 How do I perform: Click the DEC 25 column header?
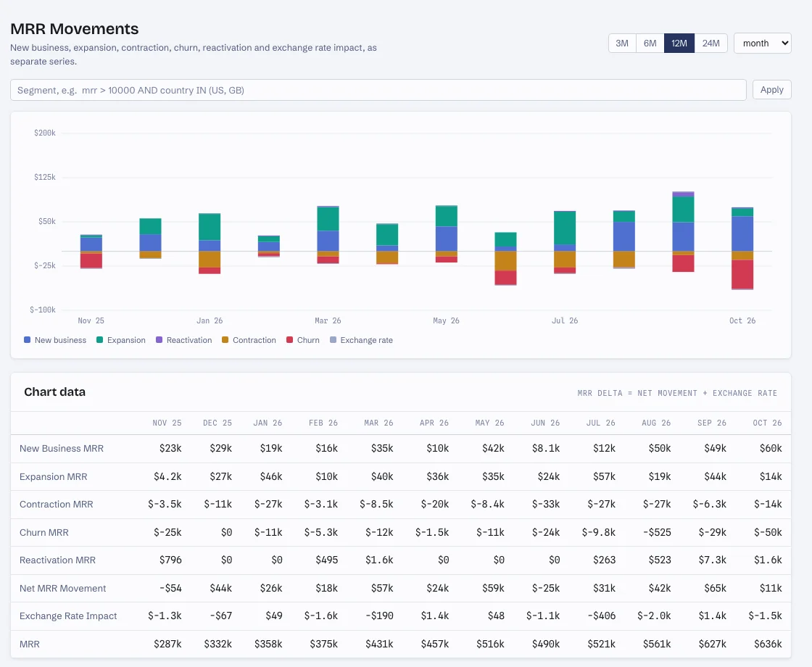pos(217,423)
